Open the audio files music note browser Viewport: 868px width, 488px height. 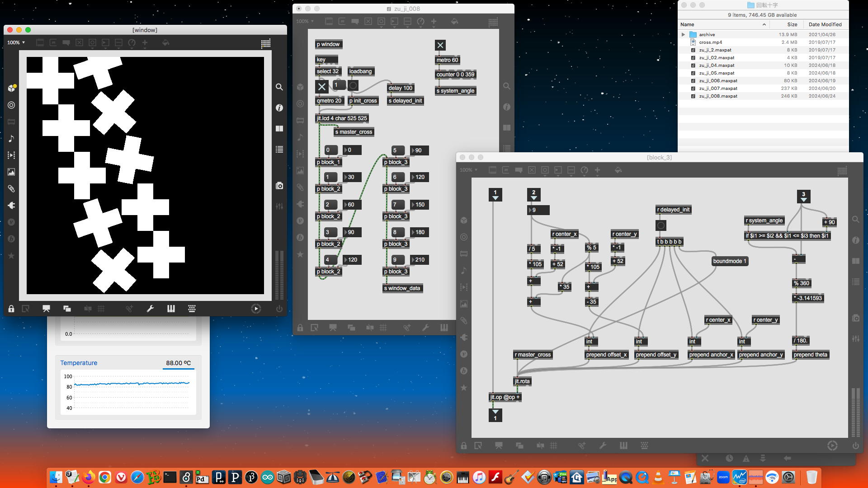11,138
